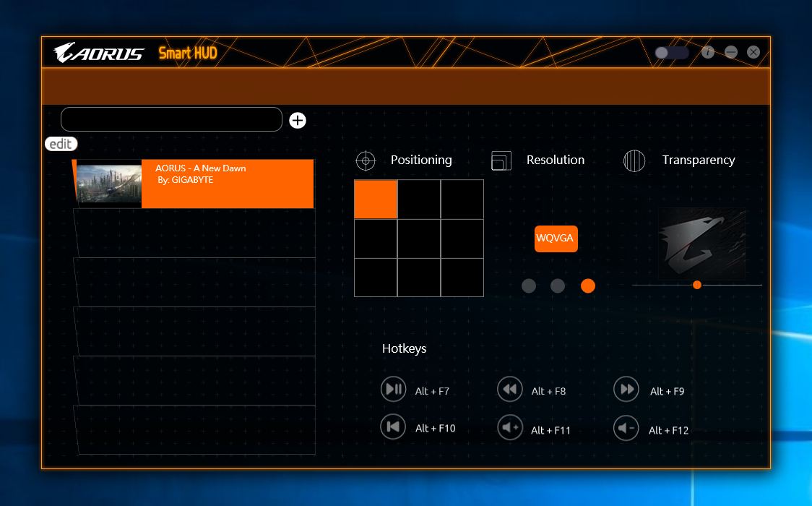This screenshot has height=506, width=812.
Task: Select middle-right position in grid
Action: [462, 239]
